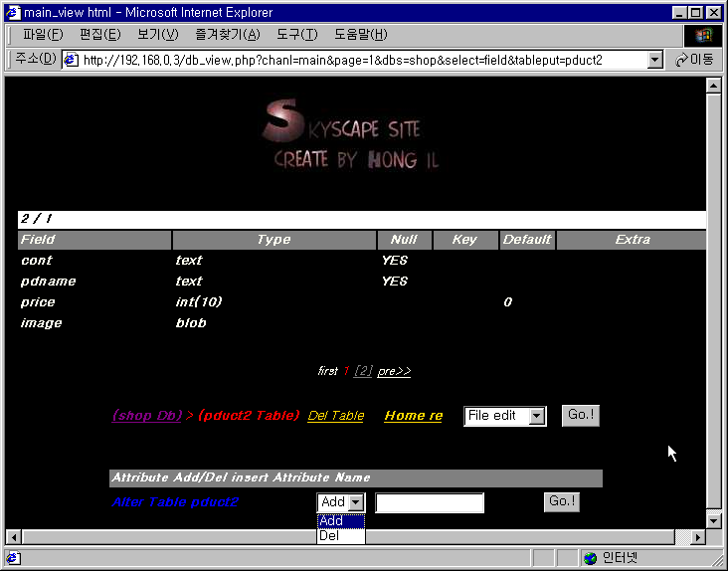Click the horizontal scrollbar right arrow

coord(697,537)
